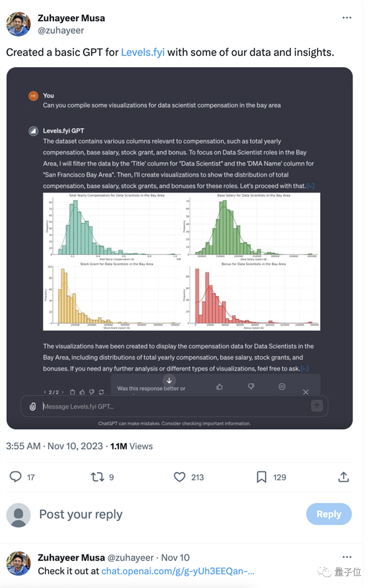Bookmark this tweet

pos(262,477)
